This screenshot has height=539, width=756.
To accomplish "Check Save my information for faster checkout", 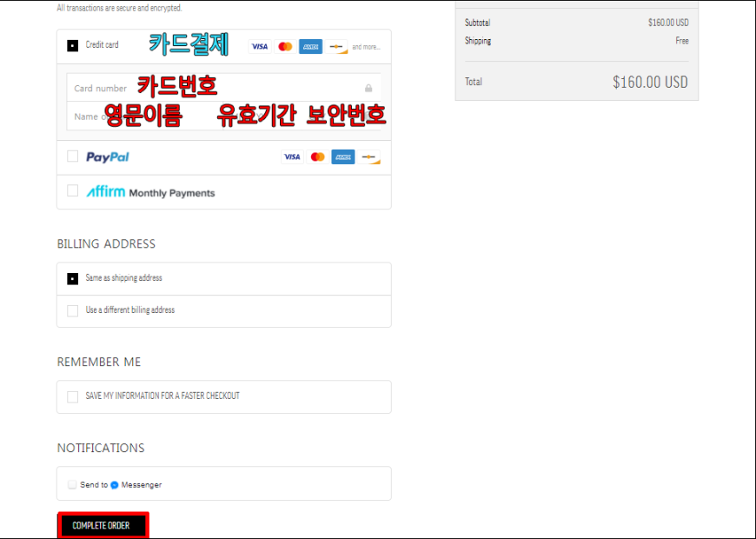I will [72, 396].
